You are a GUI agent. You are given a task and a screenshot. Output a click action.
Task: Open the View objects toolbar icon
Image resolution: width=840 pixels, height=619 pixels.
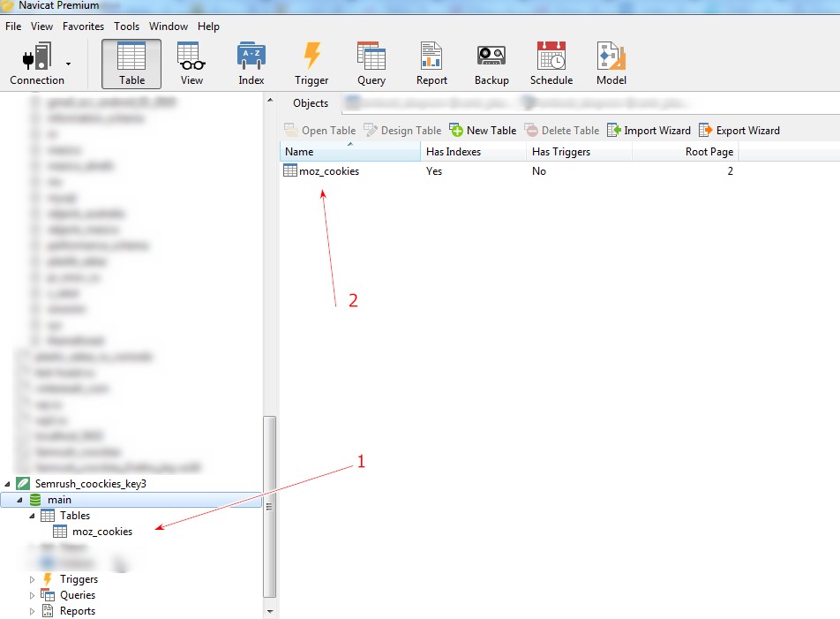[191, 64]
